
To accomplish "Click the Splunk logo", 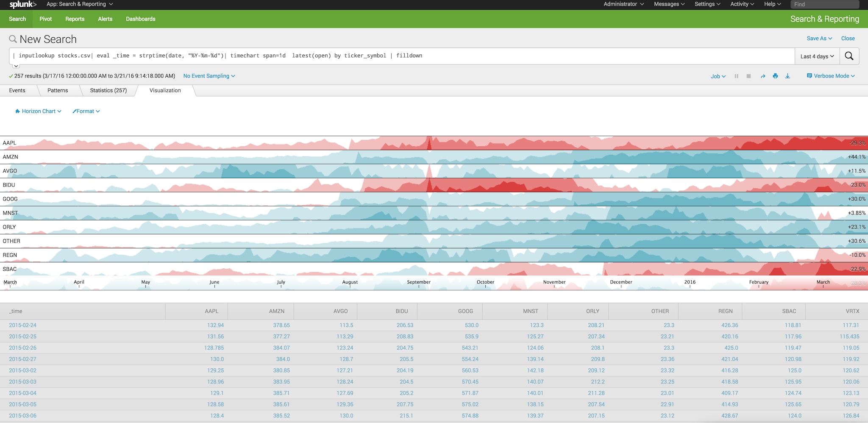I will click(23, 4).
